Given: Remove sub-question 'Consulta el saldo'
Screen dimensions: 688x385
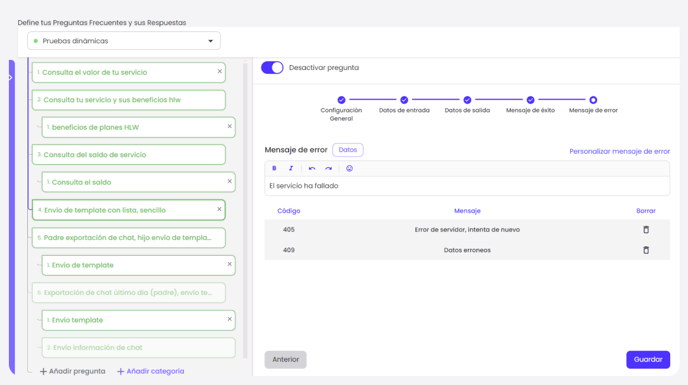Looking at the screenshot, I should 229,181.
